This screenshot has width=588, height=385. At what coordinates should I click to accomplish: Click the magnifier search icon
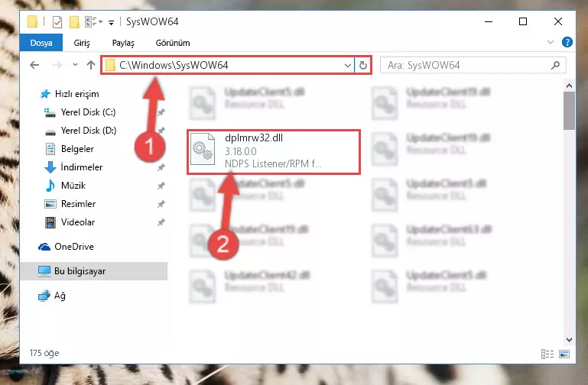(x=555, y=65)
